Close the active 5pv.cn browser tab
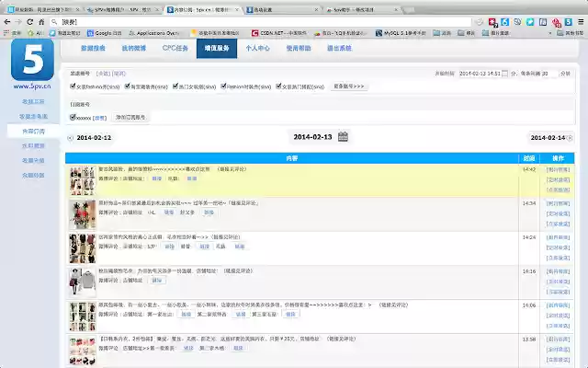The height and width of the screenshot is (368, 588). coord(237,10)
